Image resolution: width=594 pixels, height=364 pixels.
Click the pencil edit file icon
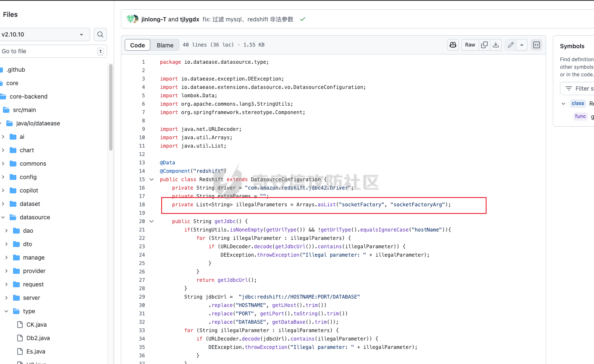[510, 45]
